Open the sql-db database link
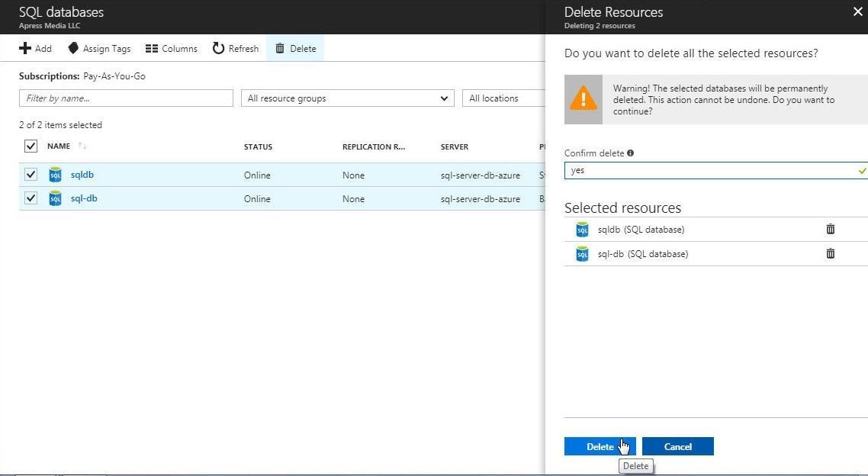868x476 pixels. click(x=84, y=198)
